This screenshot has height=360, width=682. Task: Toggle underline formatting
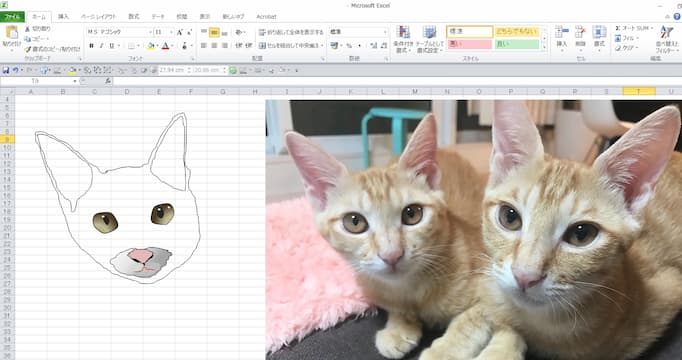tap(111, 46)
